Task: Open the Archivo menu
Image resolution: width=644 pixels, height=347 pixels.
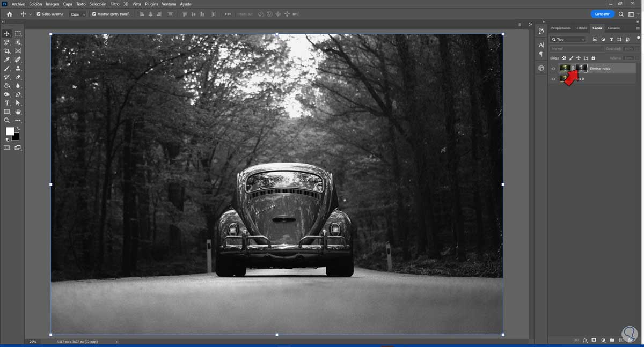Action: point(18,4)
